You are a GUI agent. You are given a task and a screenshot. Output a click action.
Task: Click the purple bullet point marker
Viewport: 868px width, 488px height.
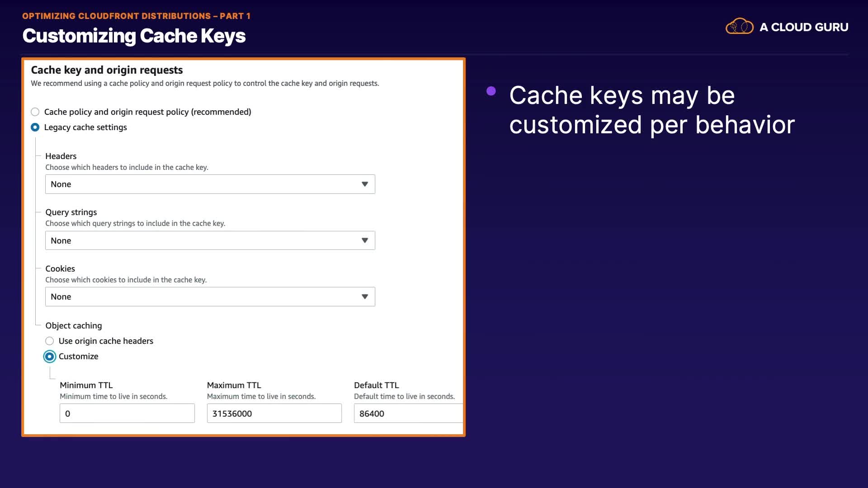pyautogui.click(x=491, y=91)
